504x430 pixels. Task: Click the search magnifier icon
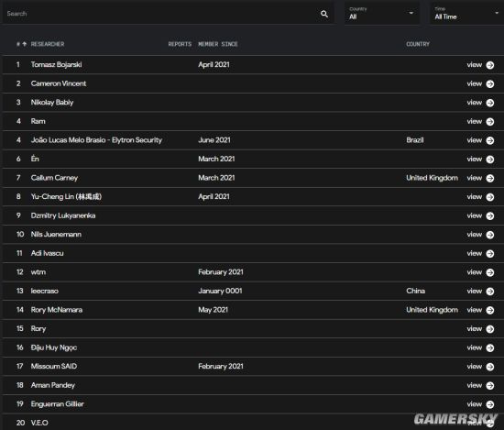[324, 14]
